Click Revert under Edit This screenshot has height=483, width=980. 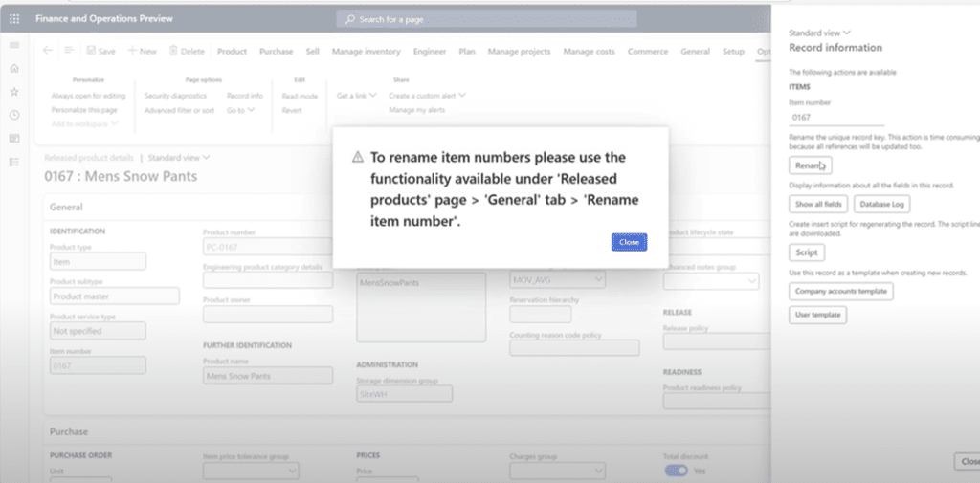coord(292,110)
